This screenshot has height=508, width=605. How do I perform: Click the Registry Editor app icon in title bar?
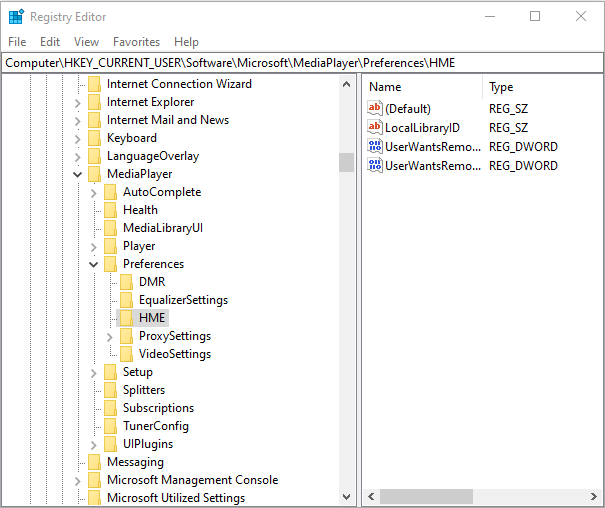tap(16, 17)
